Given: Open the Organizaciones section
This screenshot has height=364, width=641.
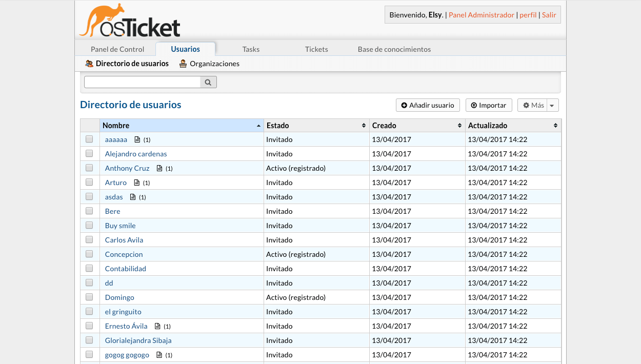Looking at the screenshot, I should tap(209, 64).
